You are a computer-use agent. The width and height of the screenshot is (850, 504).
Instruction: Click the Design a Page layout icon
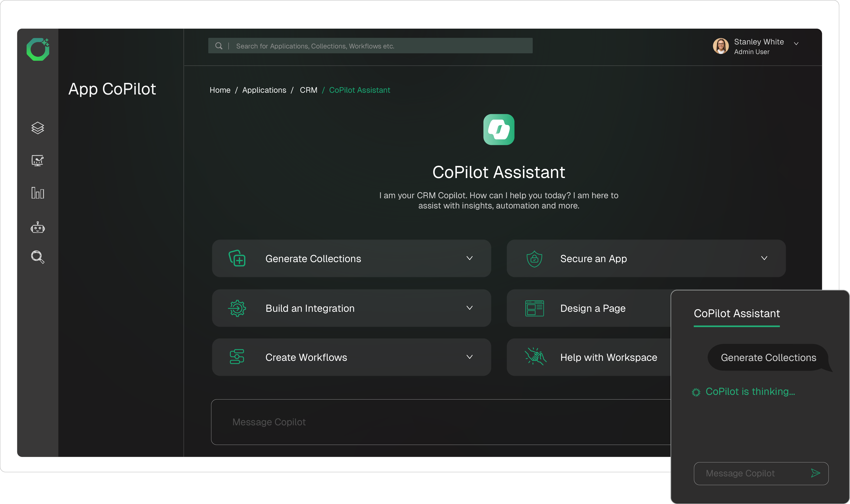534,308
